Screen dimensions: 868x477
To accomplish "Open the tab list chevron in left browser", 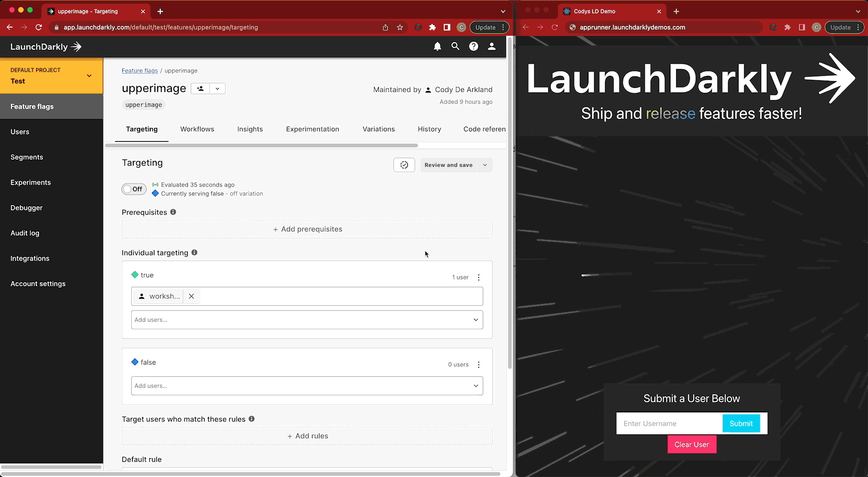I will [x=503, y=11].
